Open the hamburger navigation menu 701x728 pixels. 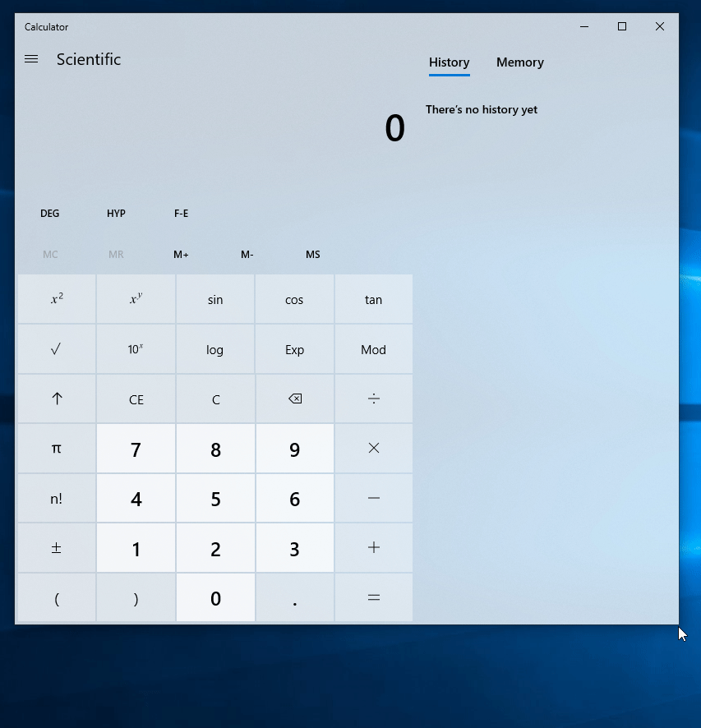pos(31,59)
